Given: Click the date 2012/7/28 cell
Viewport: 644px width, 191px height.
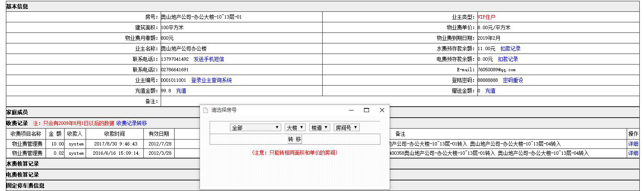Looking at the screenshot, I should [x=159, y=144].
